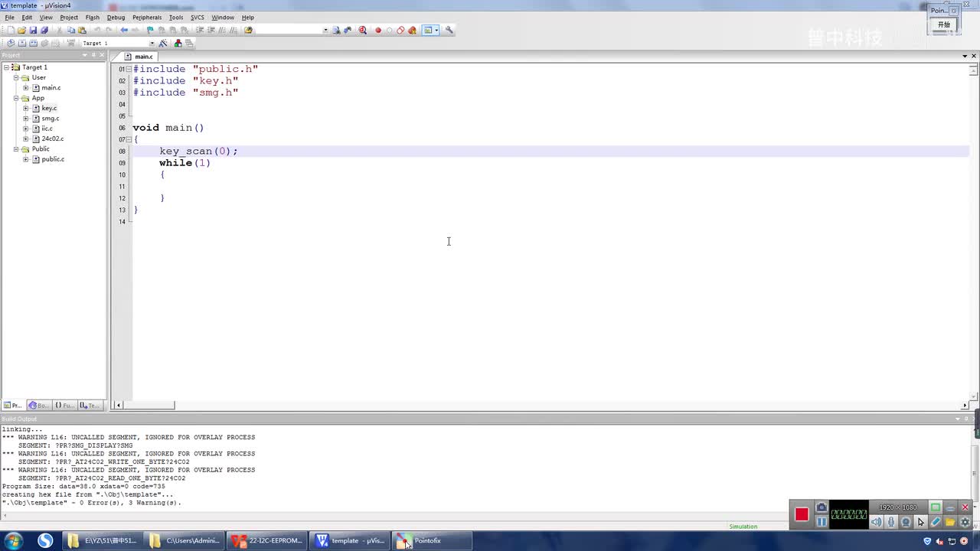Image resolution: width=980 pixels, height=551 pixels.
Task: Open the File menu
Action: point(10,18)
